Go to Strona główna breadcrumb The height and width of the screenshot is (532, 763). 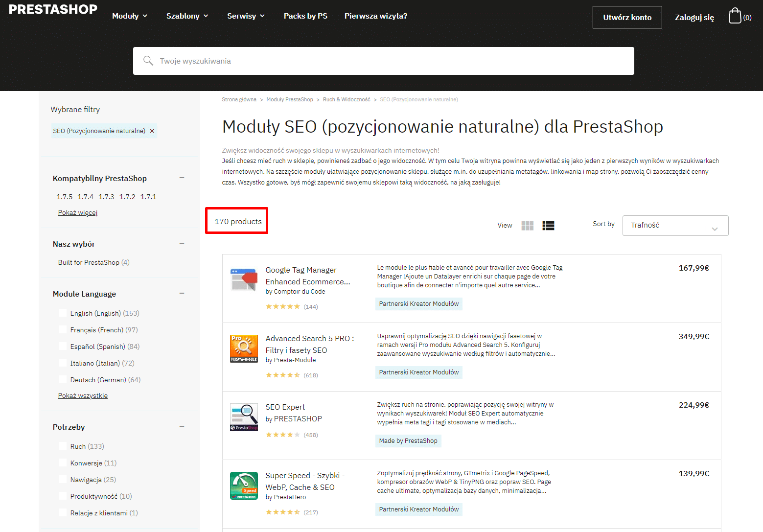pyautogui.click(x=239, y=99)
